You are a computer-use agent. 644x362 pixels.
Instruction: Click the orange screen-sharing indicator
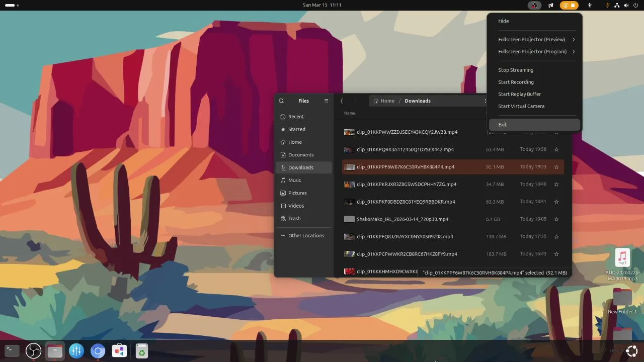[569, 6]
